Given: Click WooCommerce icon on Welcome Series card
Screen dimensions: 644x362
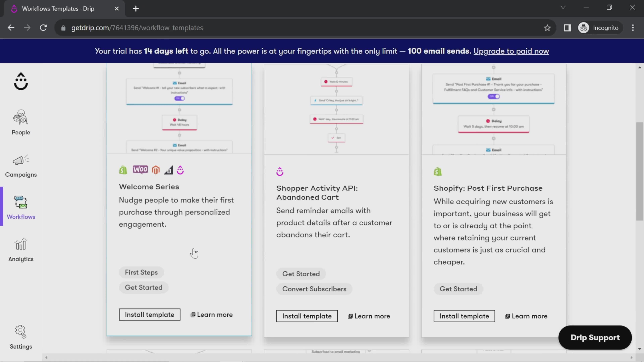Looking at the screenshot, I should coord(140,170).
